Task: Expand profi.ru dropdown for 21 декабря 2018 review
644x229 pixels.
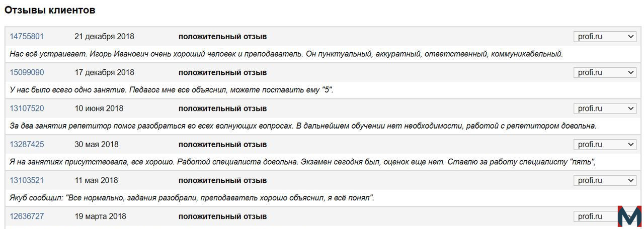Action: (x=605, y=37)
